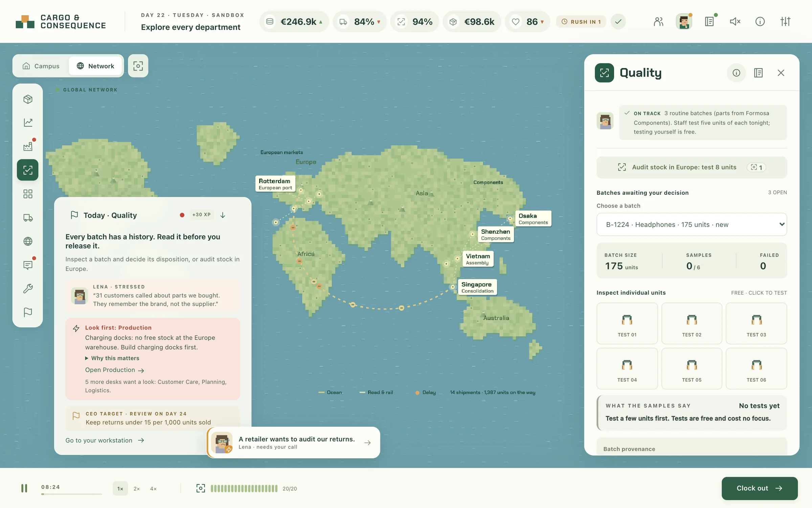812x508 pixels.
Task: Select the Singapore Consolidation map label
Action: [x=477, y=287]
